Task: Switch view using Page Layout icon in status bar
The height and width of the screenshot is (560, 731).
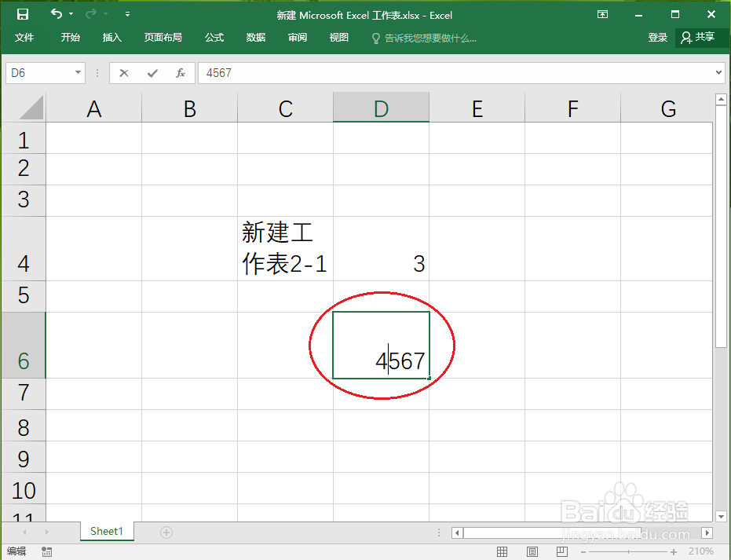Action: pyautogui.click(x=532, y=551)
